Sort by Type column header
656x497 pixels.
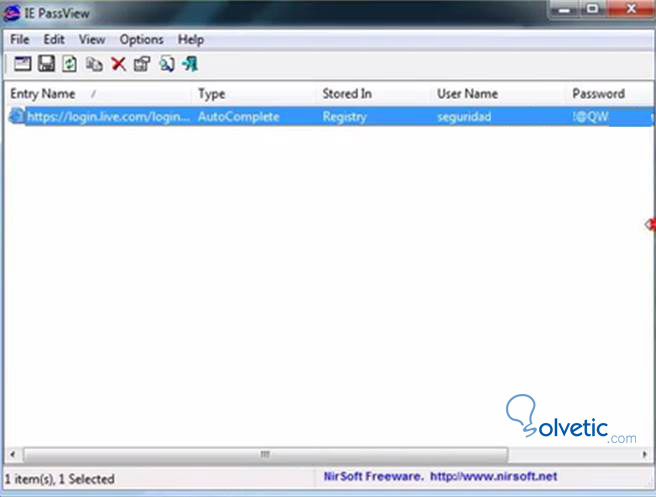(x=254, y=94)
